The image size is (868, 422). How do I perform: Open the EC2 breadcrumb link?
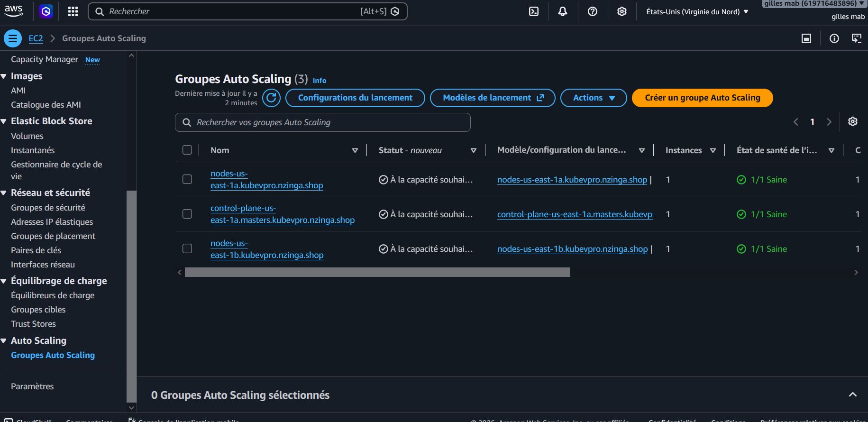click(x=36, y=38)
